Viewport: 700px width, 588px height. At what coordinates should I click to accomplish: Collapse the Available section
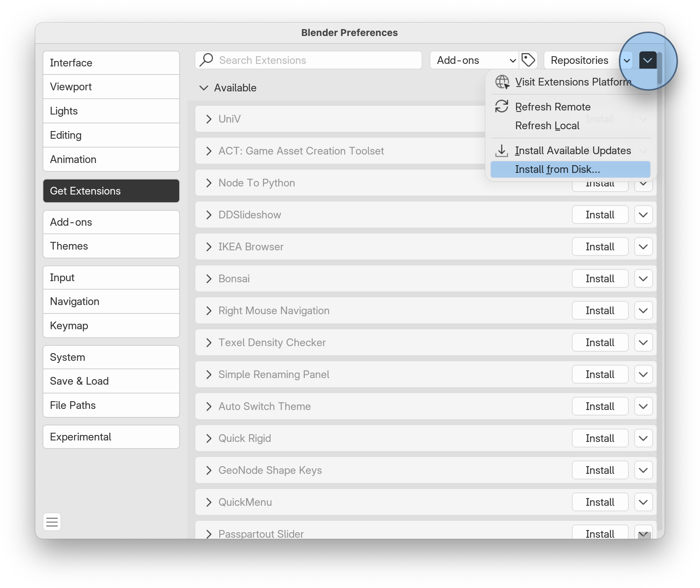pos(203,88)
